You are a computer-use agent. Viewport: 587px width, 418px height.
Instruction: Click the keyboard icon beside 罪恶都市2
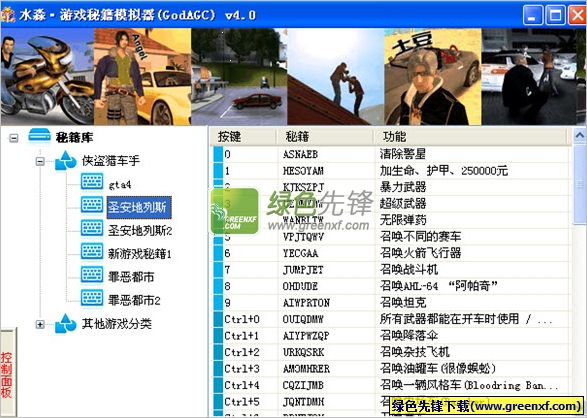92,298
